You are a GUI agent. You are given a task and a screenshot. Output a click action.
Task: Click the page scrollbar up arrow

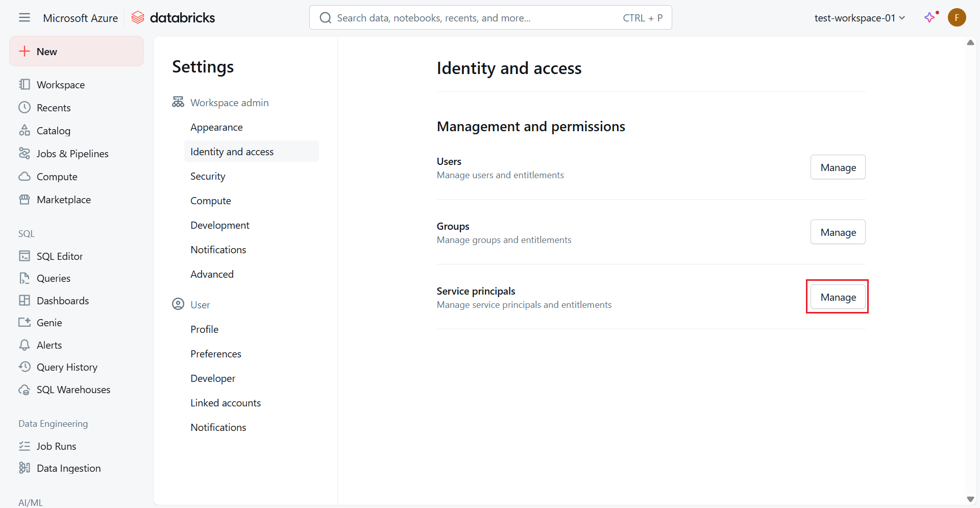[x=970, y=43]
